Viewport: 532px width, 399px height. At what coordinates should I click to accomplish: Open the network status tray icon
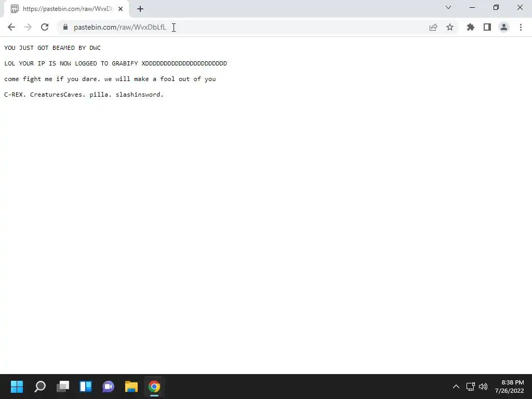pos(471,387)
